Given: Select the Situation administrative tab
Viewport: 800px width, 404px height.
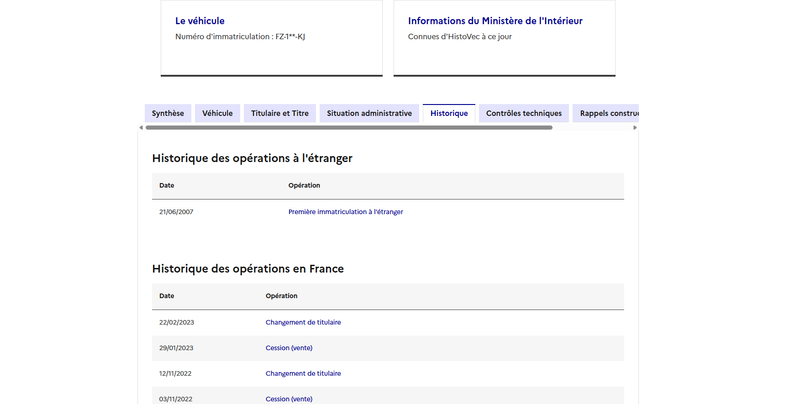Looking at the screenshot, I should 369,113.
